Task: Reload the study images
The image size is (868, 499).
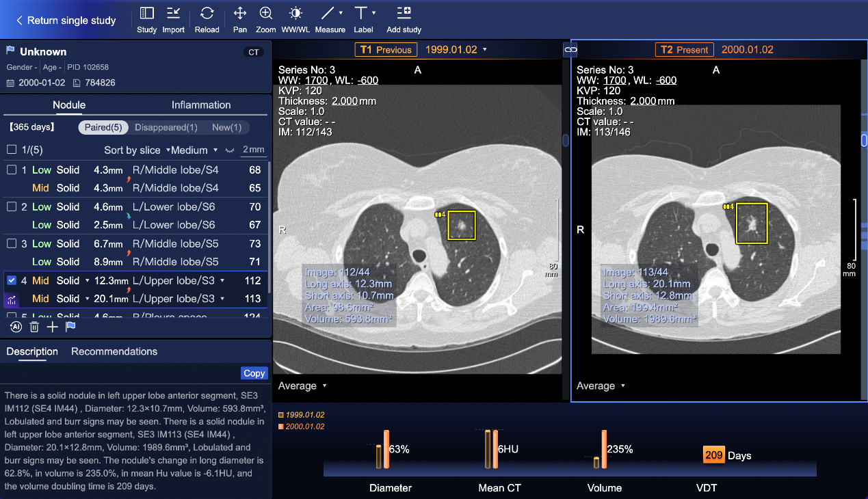Action: point(207,19)
